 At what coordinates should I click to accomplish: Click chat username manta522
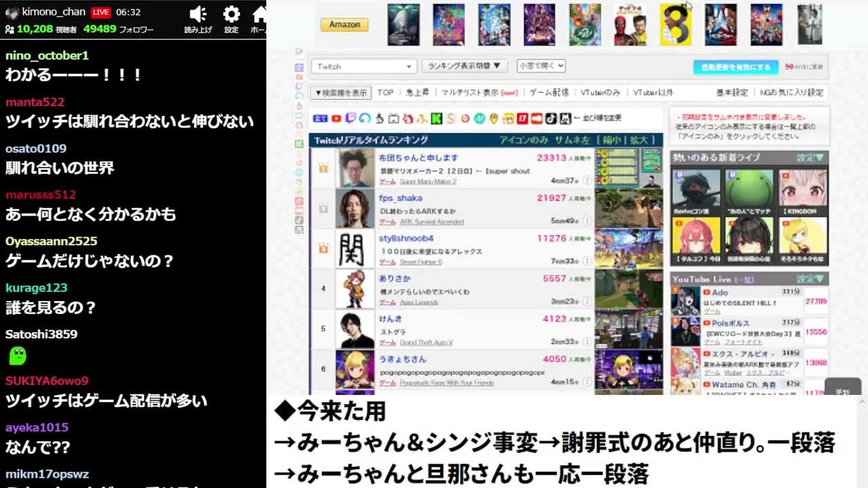35,102
